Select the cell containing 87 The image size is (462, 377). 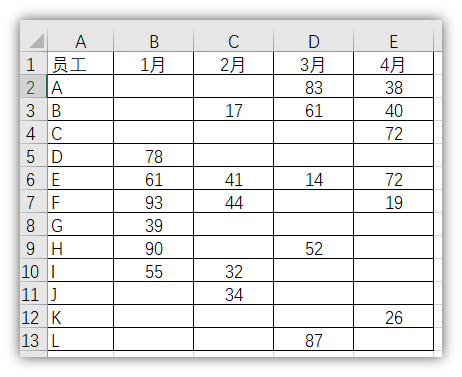(314, 340)
